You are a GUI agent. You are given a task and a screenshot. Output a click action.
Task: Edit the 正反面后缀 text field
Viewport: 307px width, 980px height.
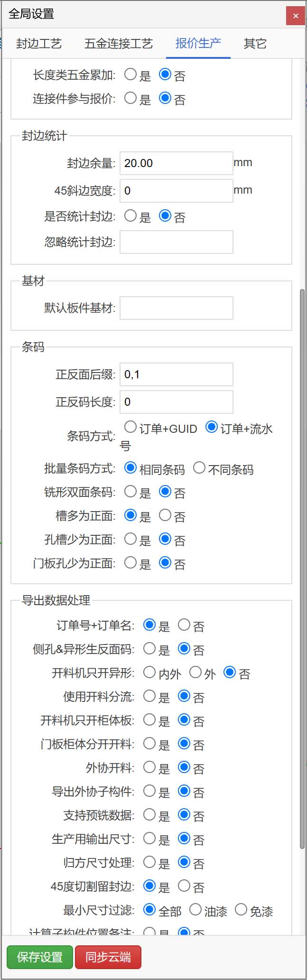tap(176, 374)
